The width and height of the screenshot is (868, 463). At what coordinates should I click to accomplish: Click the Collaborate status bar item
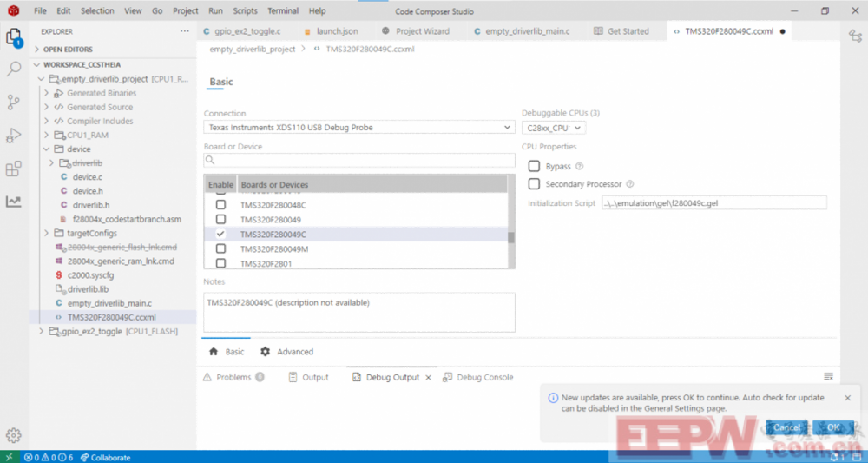(105, 458)
